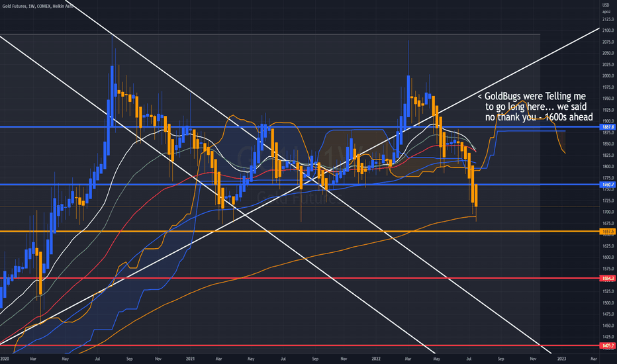Viewport: 617px width, 364px height.
Task: Click the 1525.0 price axis label
Action: click(608, 292)
